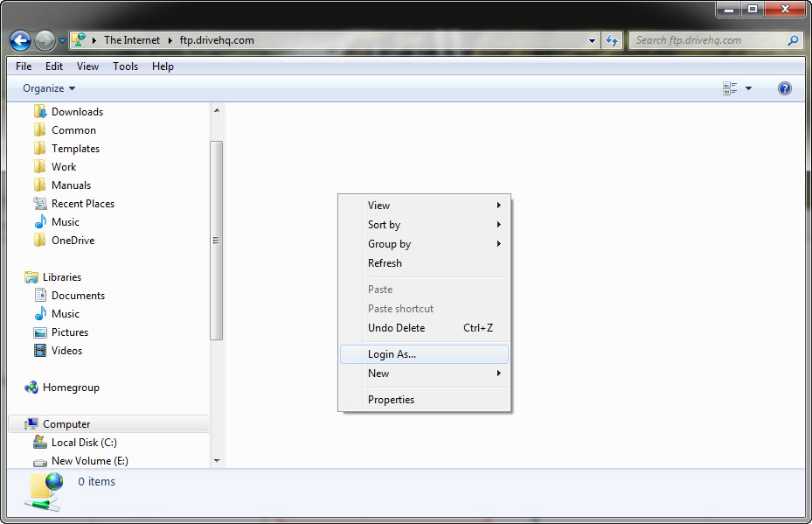Open the Help question mark icon
Image resolution: width=812 pixels, height=524 pixels.
[x=784, y=88]
